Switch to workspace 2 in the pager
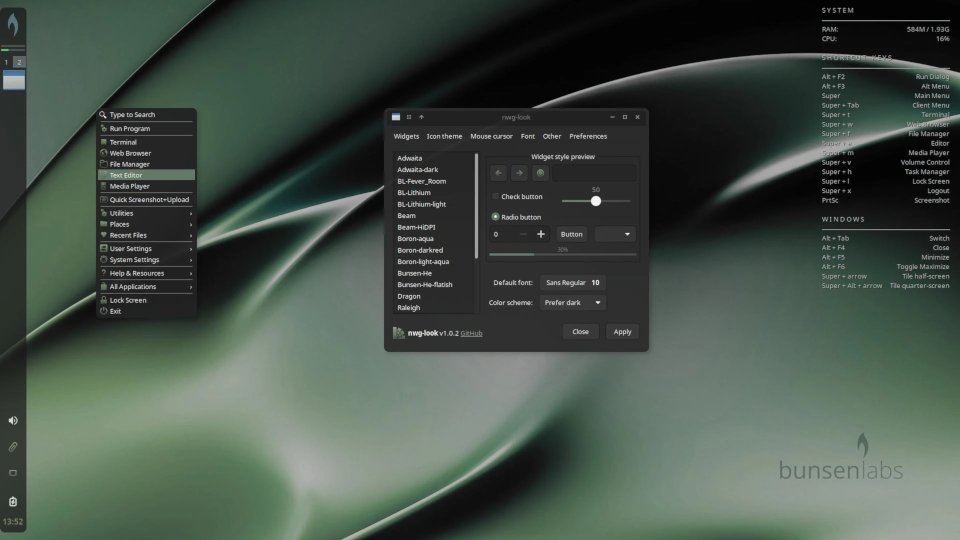Screen dimensions: 960x540 point(19,62)
